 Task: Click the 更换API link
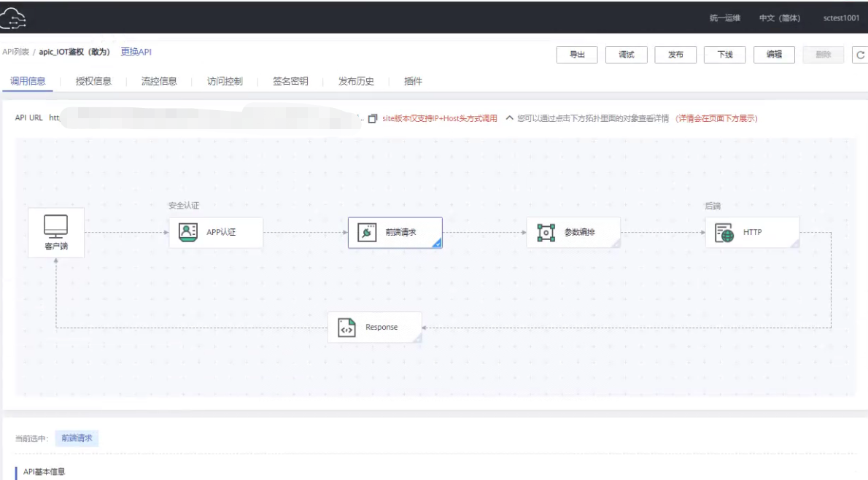(x=136, y=52)
